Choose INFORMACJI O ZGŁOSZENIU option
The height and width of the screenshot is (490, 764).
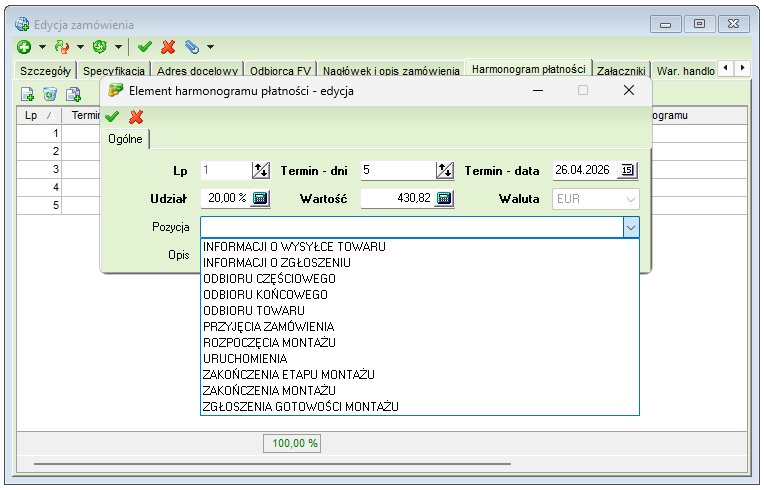420,263
